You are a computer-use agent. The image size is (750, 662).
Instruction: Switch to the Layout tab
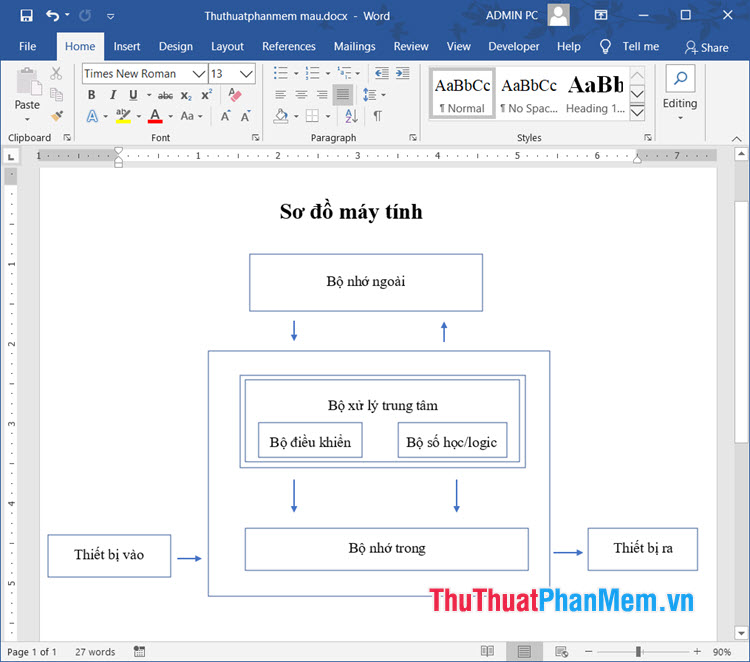pyautogui.click(x=228, y=46)
